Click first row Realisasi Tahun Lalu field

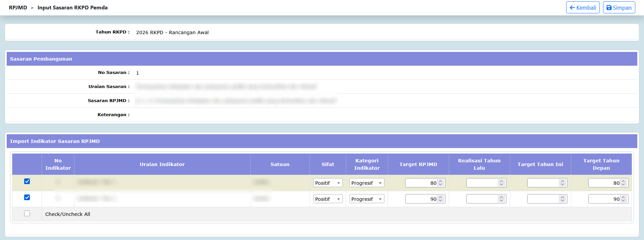(482, 183)
